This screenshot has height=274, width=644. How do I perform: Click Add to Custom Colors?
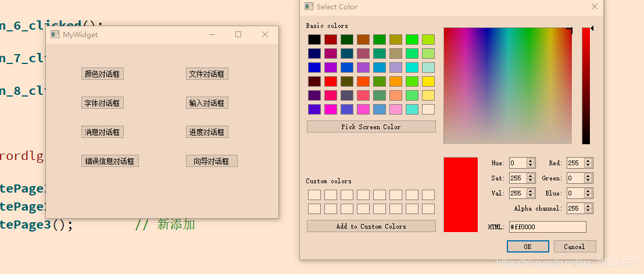pyautogui.click(x=371, y=226)
